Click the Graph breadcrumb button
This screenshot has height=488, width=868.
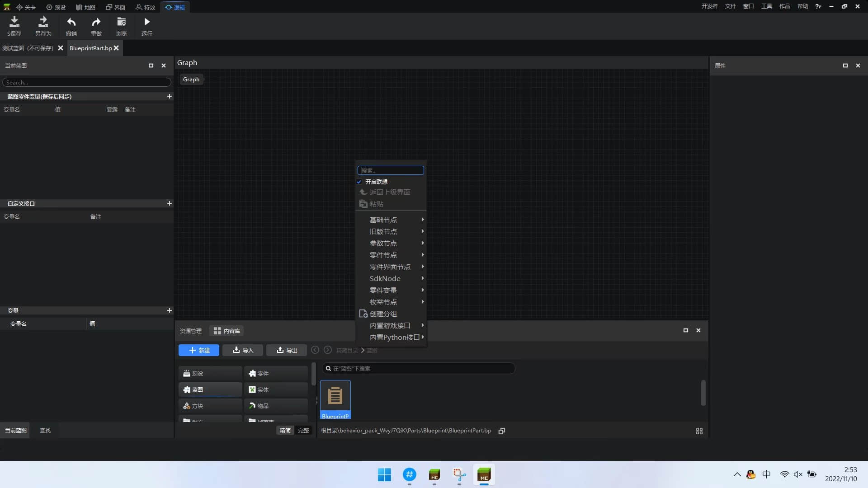coord(191,79)
